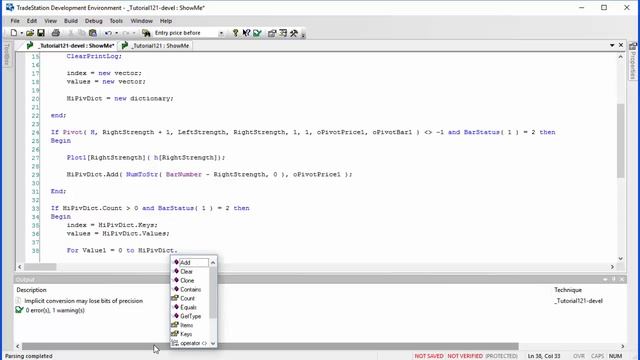The height and width of the screenshot is (360, 640).
Task: Click the Undo toolbar icon
Action: point(108,33)
